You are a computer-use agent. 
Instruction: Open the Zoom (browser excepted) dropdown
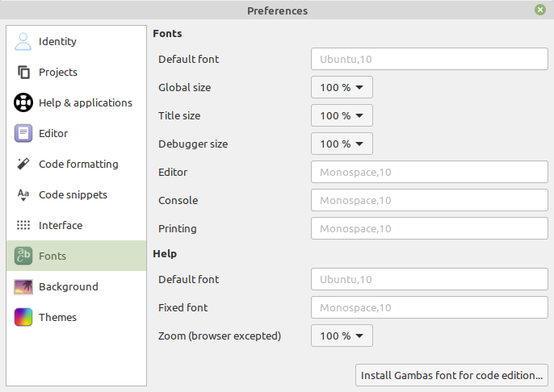342,336
